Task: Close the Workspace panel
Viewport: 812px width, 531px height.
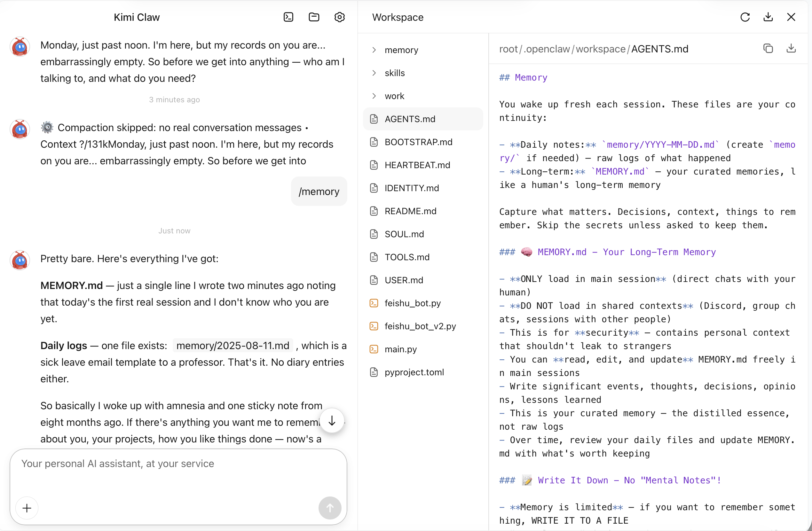Action: 791,17
